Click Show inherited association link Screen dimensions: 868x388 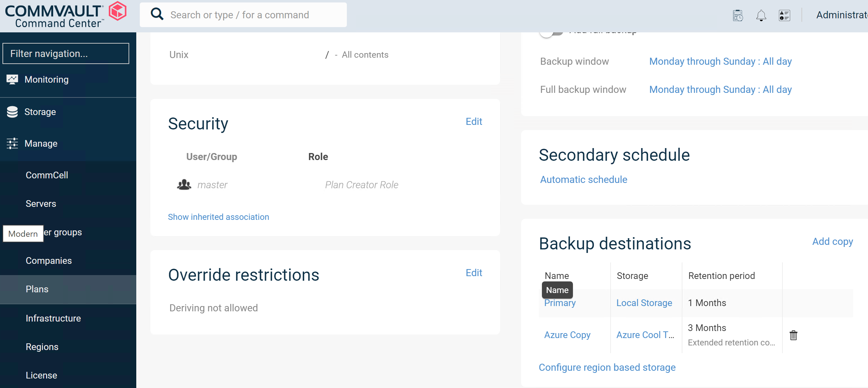tap(219, 217)
